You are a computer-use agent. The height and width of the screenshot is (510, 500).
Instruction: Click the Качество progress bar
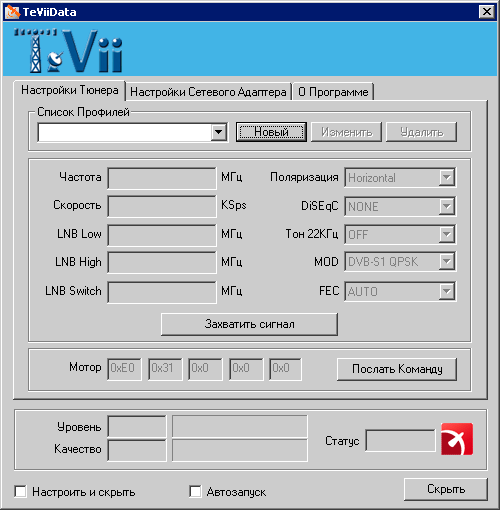(x=240, y=450)
